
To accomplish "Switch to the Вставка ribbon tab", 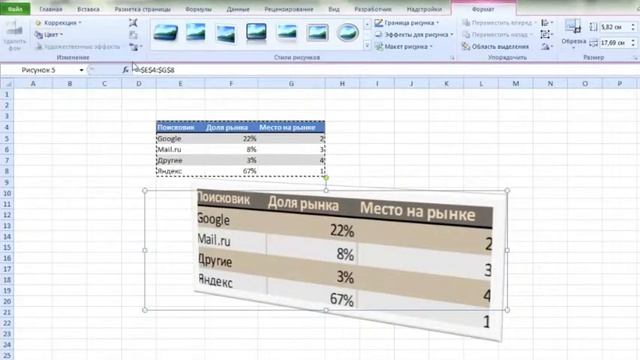I will coord(88,9).
